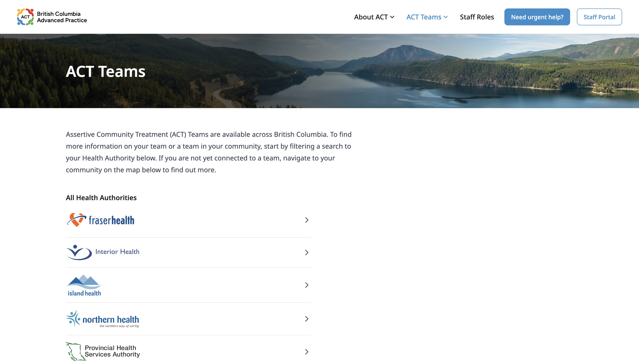Open the Staff Portal button
Viewport: 639px width, 364px height.
coord(599,17)
